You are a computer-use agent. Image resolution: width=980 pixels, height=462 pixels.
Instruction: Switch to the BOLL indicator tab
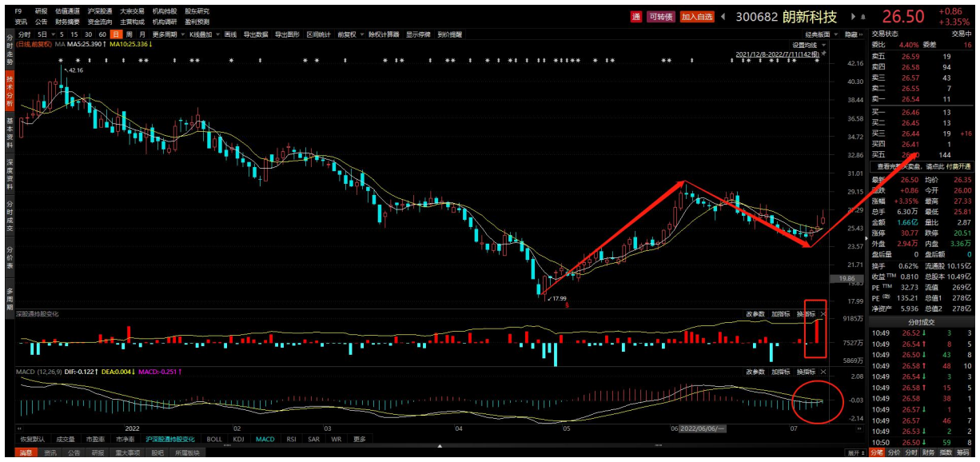click(x=214, y=439)
